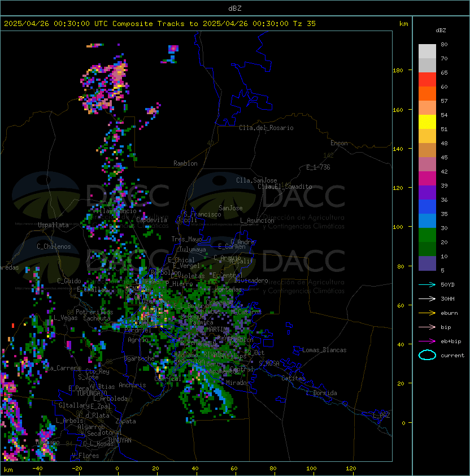This screenshot has height=476, width=470.
Task: Select the magenta 42-39 dBZ swatch
Action: pyautogui.click(x=427, y=179)
